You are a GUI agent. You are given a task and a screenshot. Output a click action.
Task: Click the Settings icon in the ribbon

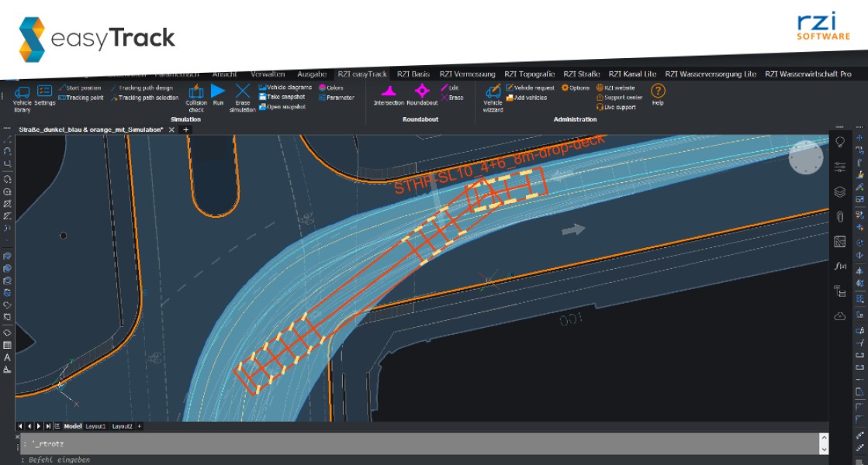click(45, 95)
